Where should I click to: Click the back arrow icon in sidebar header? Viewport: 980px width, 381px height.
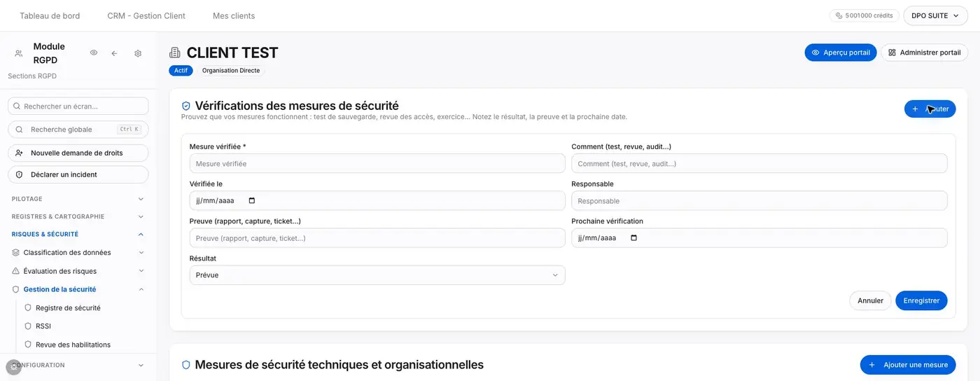(114, 53)
